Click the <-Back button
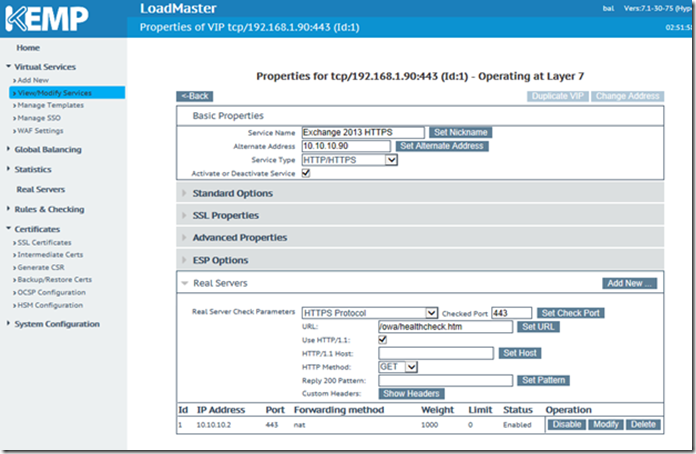The width and height of the screenshot is (696, 454). [195, 96]
